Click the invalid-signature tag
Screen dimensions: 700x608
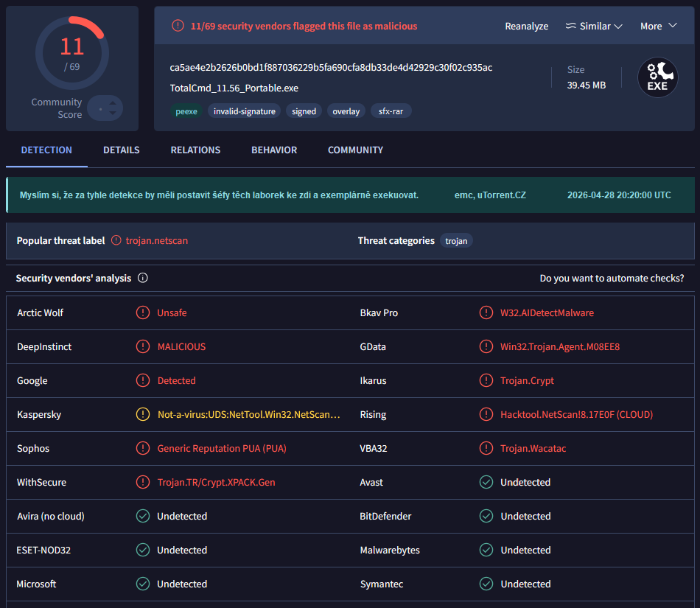pos(245,111)
